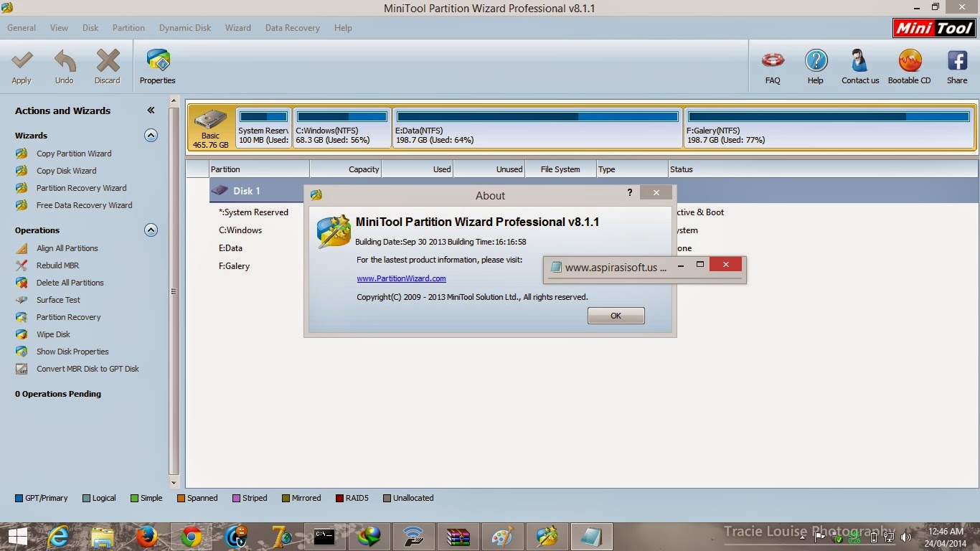Screen dimensions: 980x551
Task: Start the Copy Partition Wizard
Action: click(74, 154)
